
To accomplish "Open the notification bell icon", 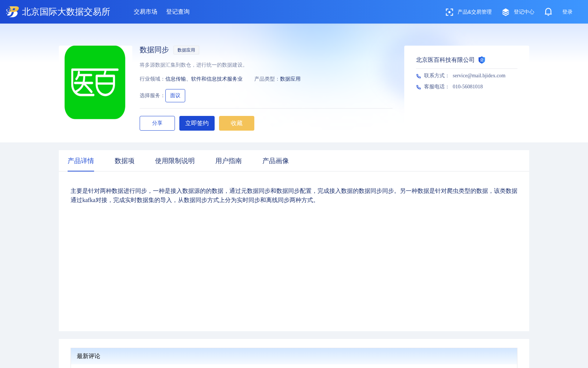I will (548, 12).
